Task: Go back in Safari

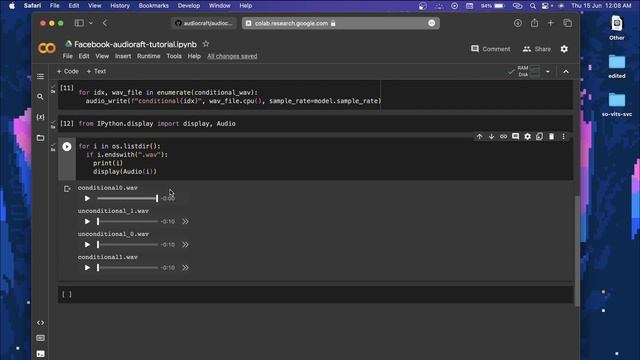Action: point(105,23)
